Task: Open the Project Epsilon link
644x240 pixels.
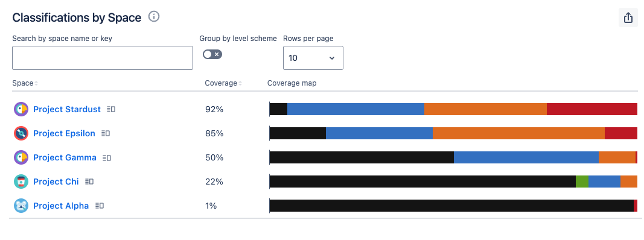Action: (x=64, y=133)
